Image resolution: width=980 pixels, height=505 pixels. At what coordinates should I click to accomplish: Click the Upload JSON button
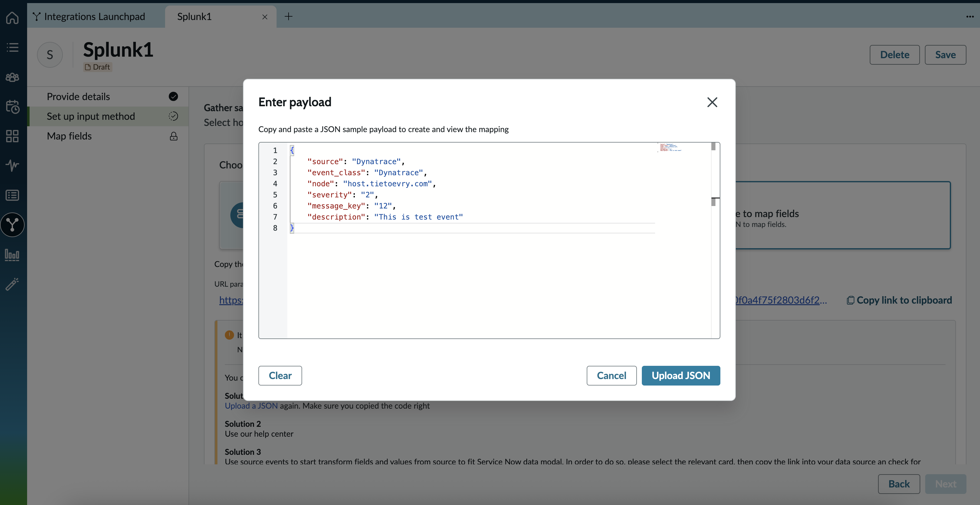(x=681, y=376)
